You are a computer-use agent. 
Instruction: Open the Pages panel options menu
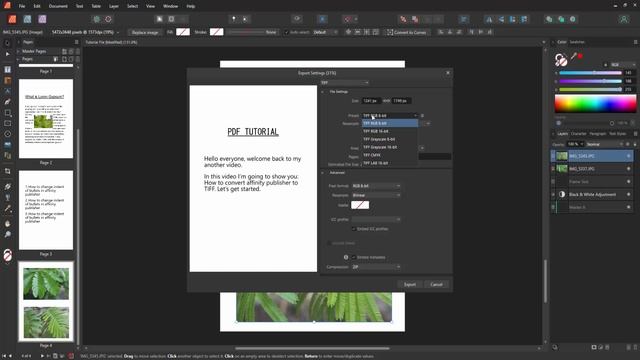coord(76,42)
